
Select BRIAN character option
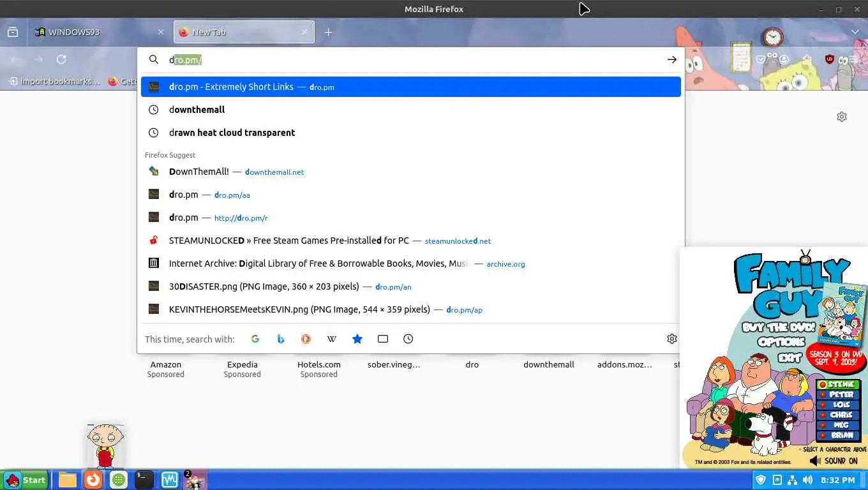pyautogui.click(x=839, y=436)
